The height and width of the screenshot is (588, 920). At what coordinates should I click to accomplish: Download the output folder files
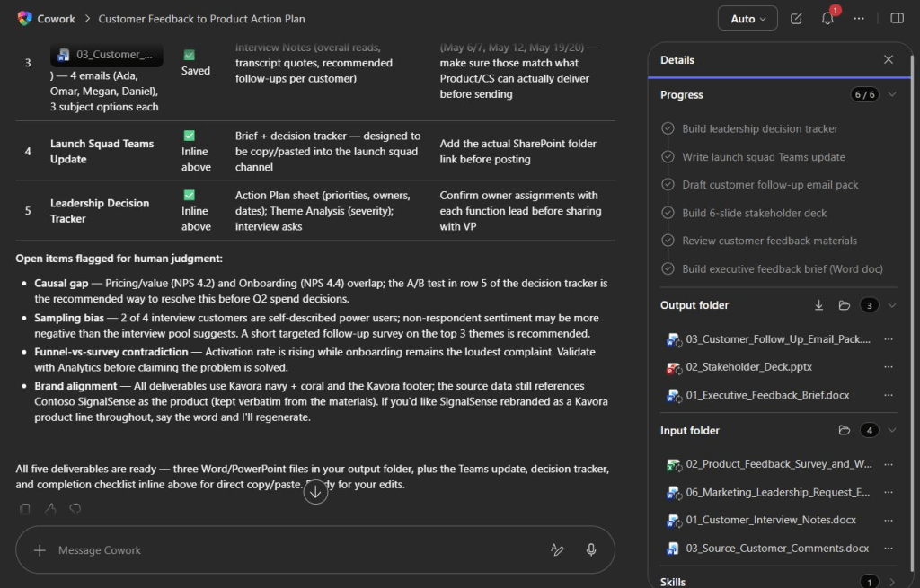point(818,305)
